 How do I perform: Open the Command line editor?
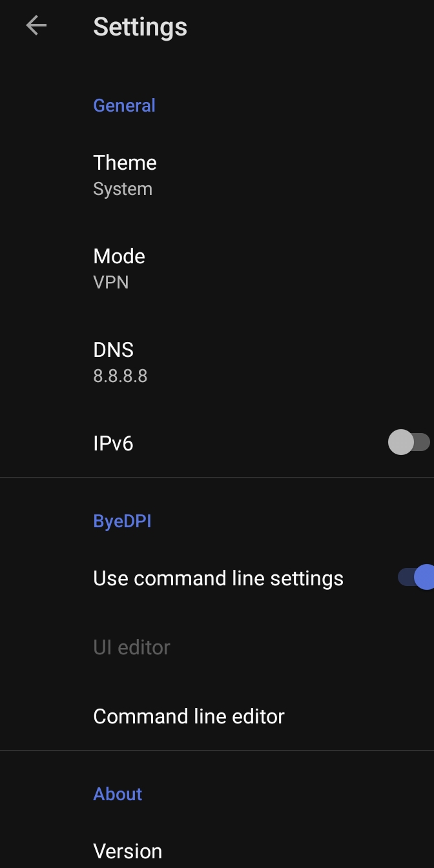217,716
